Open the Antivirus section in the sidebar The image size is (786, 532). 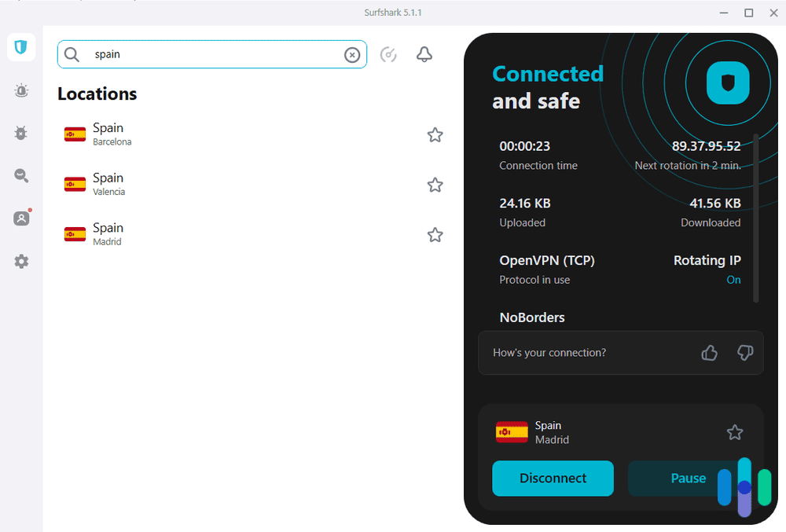[x=21, y=133]
